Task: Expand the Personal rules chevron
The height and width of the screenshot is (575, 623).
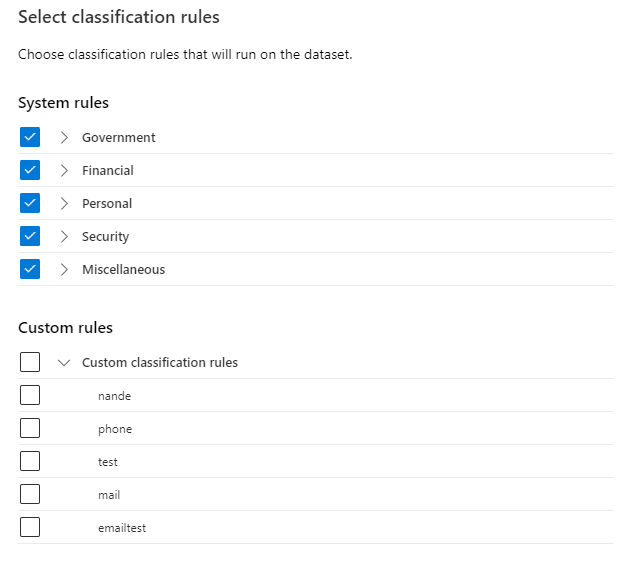Action: click(x=64, y=203)
